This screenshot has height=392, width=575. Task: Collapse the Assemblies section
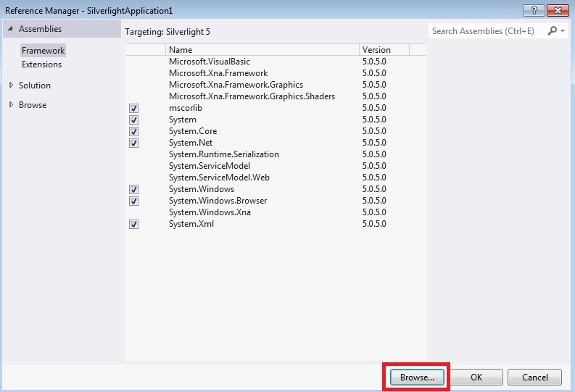(10, 29)
